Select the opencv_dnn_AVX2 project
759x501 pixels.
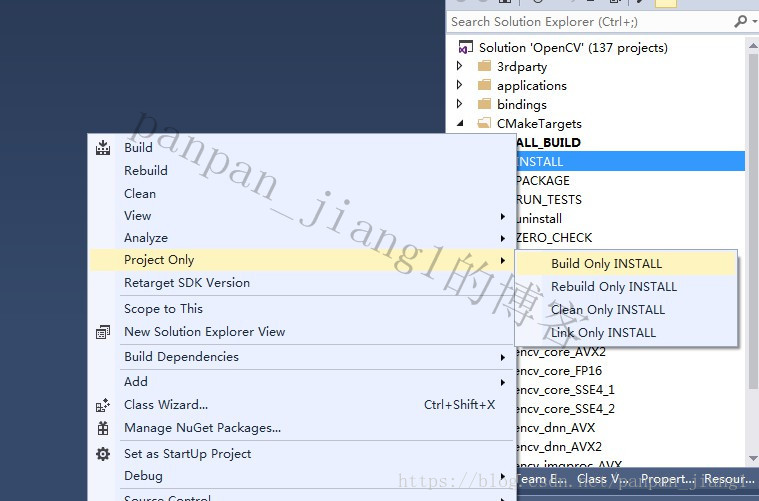pos(559,447)
